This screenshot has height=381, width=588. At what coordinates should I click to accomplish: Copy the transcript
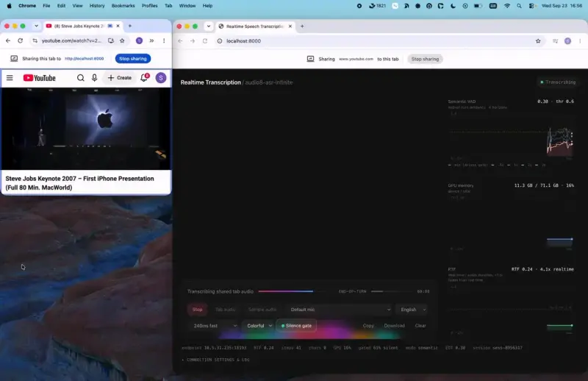pos(368,325)
